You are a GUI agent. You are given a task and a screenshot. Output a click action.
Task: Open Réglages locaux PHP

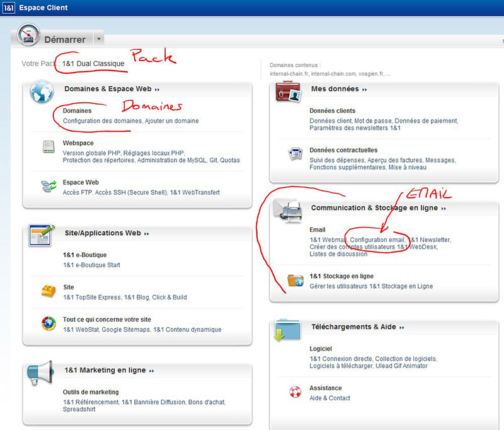point(154,153)
